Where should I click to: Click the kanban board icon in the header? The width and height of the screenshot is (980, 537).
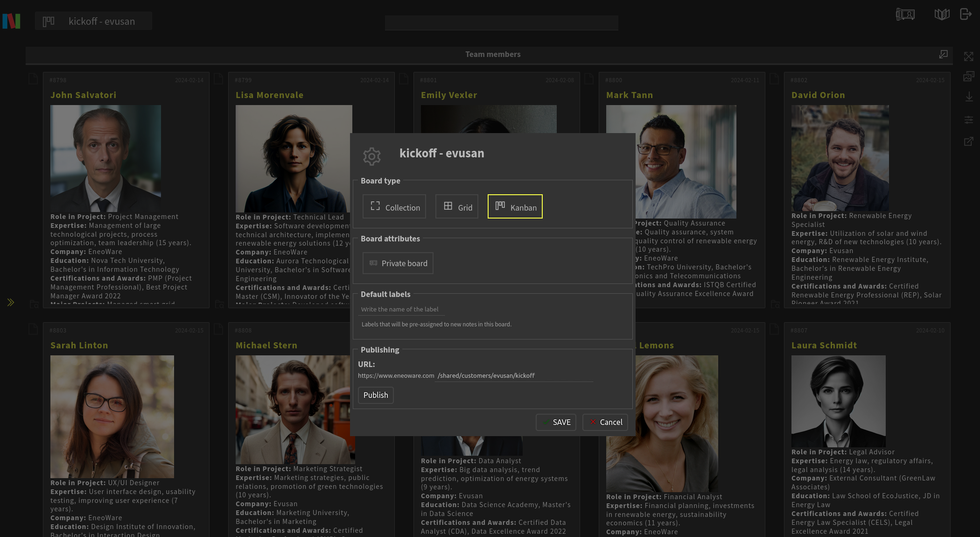click(49, 21)
